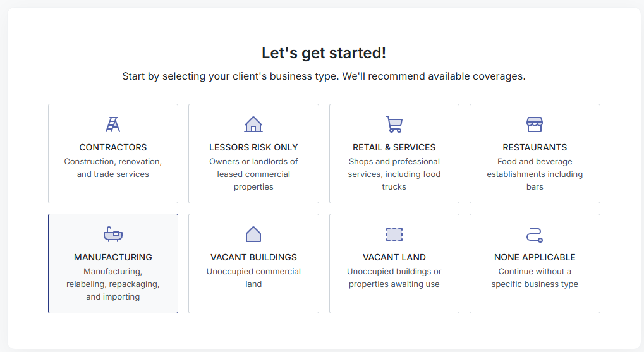Click the Manufacturing machine icon
Viewport: 644px width, 352px height.
(113, 234)
